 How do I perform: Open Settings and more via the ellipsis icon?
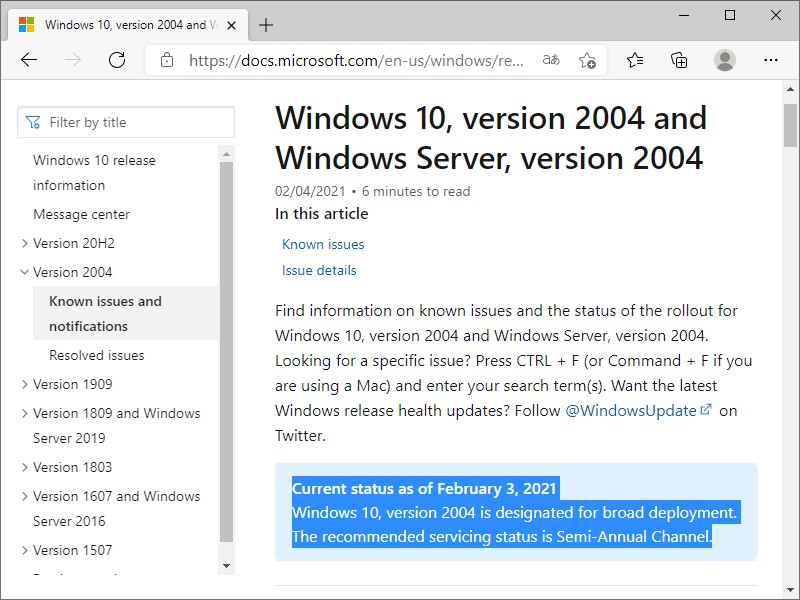770,60
